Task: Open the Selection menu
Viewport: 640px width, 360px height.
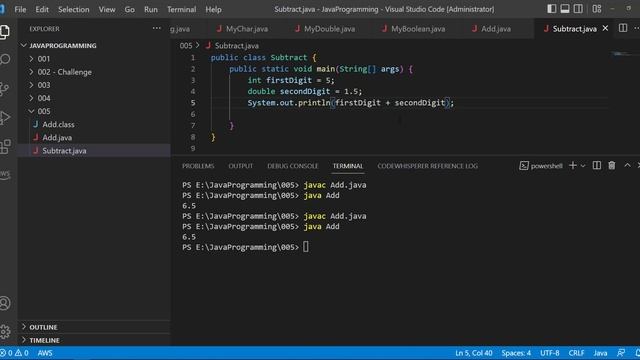Action: 73,9
